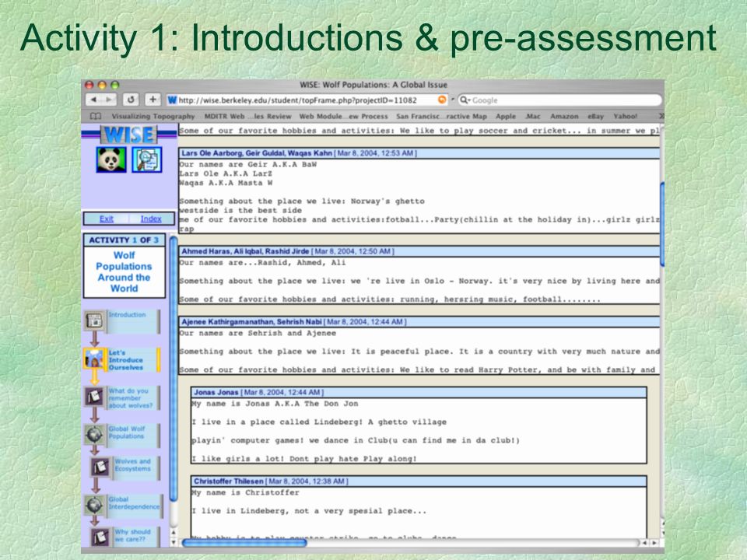This screenshot has width=747, height=560.
Task: Click the WISE logo
Action: [x=128, y=135]
